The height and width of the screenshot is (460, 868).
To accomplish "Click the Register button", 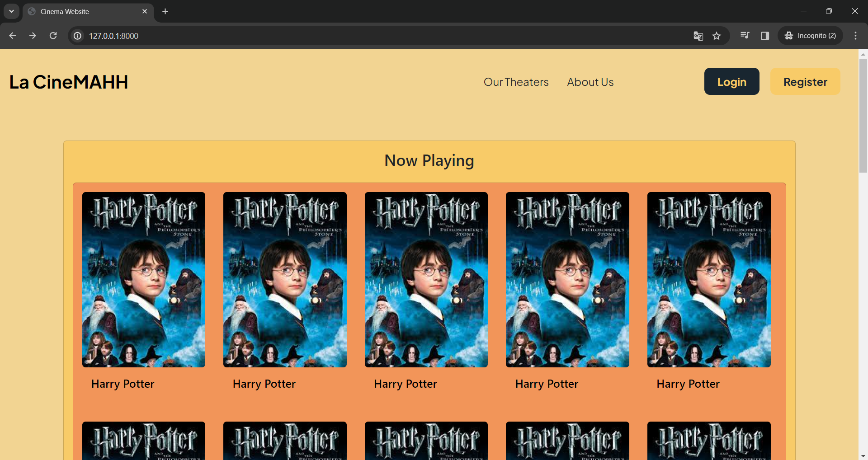I will [x=805, y=81].
